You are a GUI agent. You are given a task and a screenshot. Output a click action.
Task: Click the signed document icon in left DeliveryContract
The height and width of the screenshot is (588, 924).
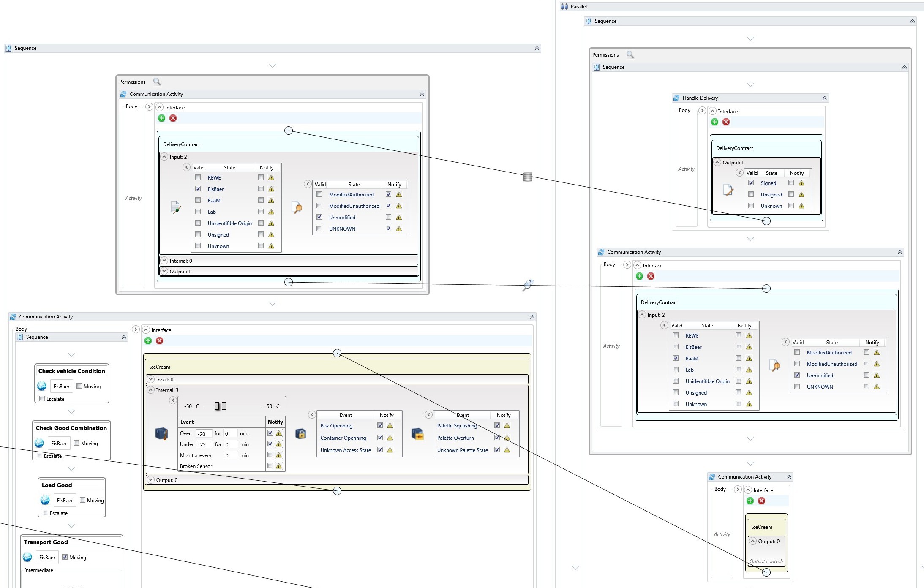pos(175,207)
